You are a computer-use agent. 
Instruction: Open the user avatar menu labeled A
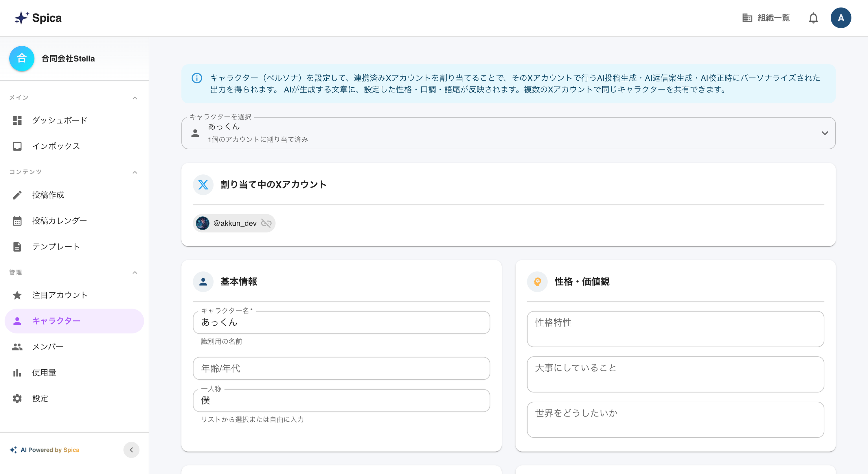[x=841, y=18]
